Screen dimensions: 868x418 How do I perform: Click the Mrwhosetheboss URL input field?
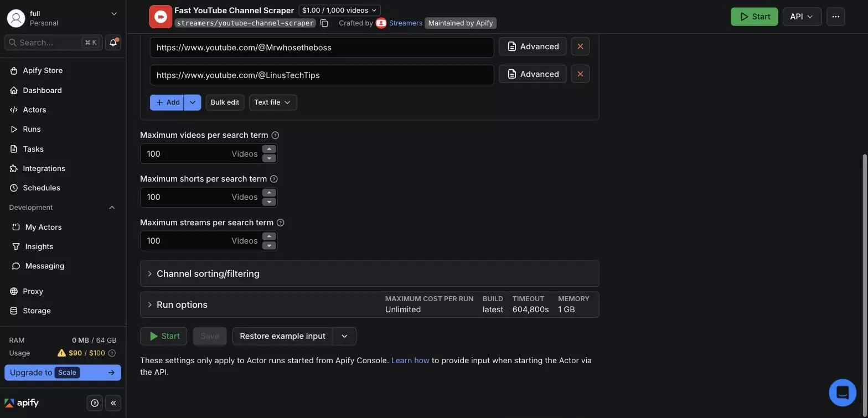point(322,48)
